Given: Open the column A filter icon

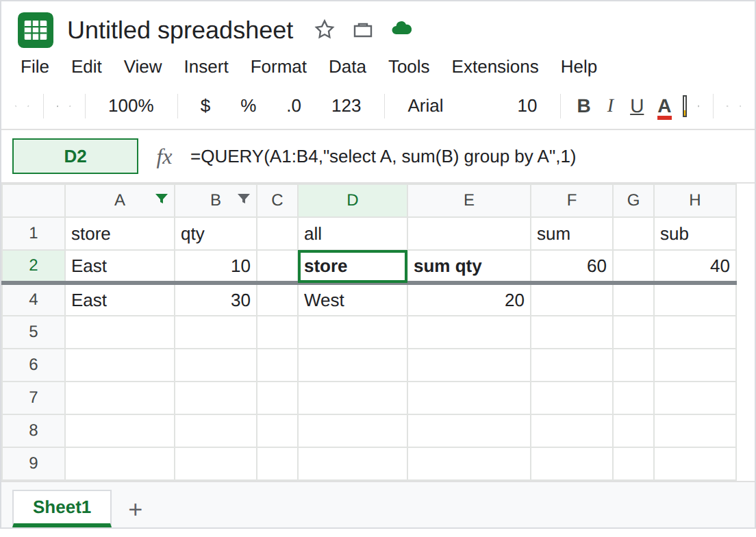Looking at the screenshot, I should pyautogui.click(x=162, y=198).
